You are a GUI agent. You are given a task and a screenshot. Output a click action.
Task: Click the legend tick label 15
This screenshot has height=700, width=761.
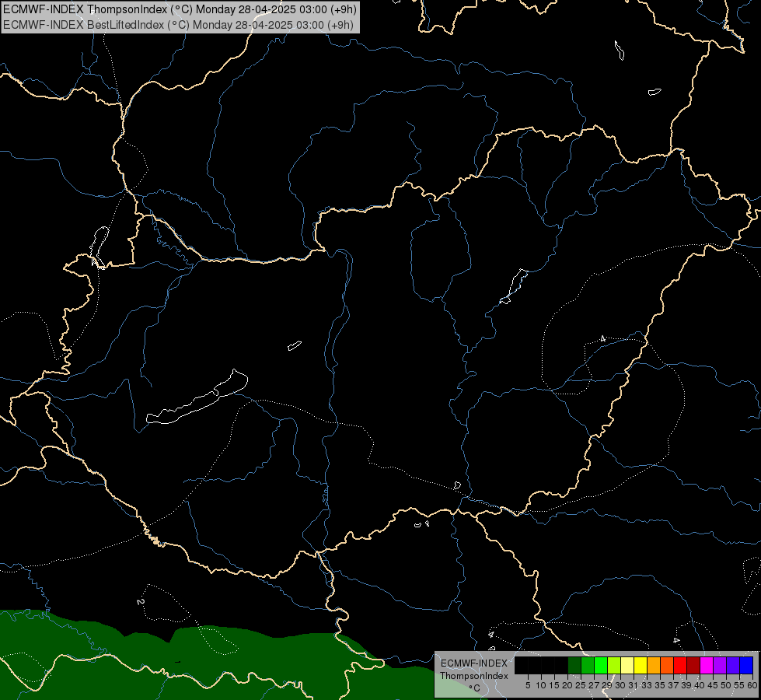point(554,685)
